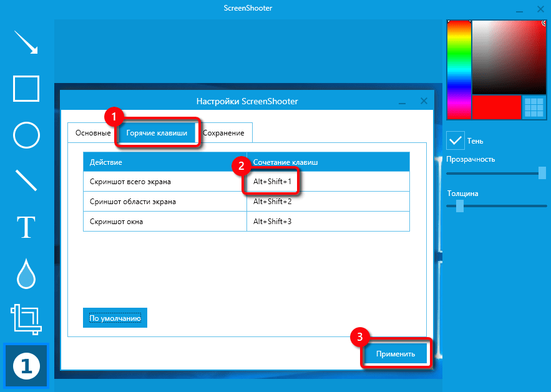Open the color palette grid icon
This screenshot has width=551, height=392.
(534, 107)
